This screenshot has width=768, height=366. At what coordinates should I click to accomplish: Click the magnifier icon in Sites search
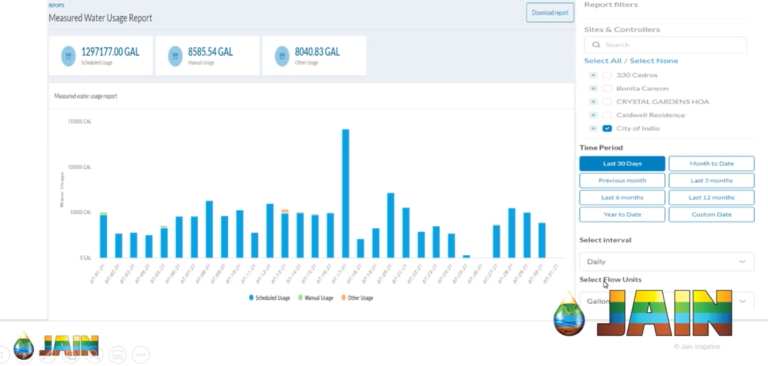596,45
